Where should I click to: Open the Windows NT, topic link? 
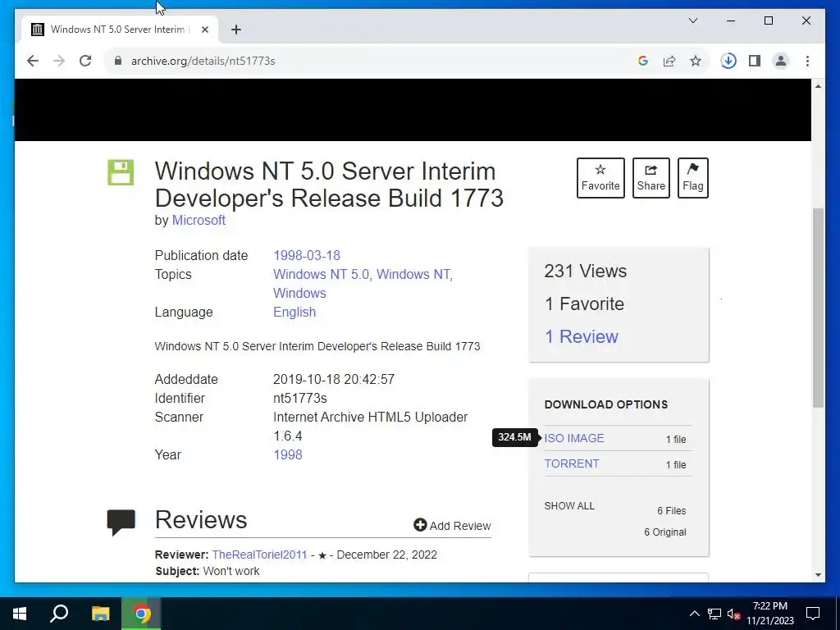414,274
